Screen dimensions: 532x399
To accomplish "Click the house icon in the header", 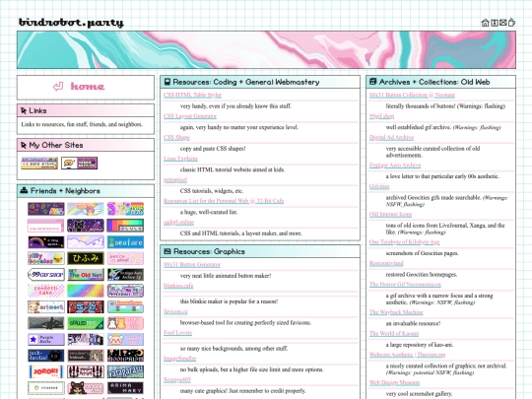I will tap(485, 23).
